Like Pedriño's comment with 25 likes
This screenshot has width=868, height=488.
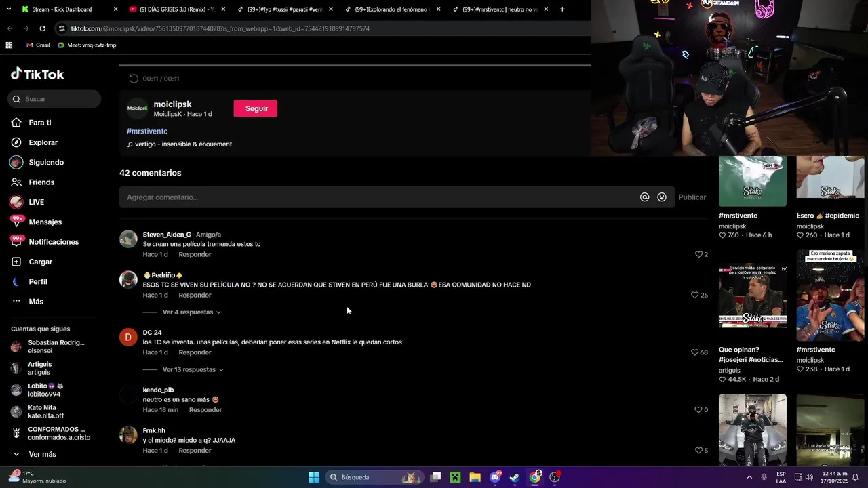[694, 295]
